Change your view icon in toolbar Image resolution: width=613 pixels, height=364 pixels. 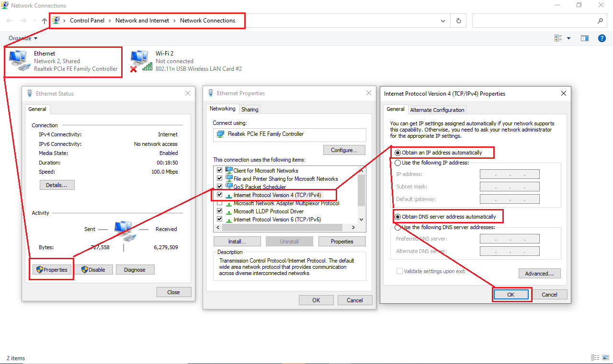(558, 38)
